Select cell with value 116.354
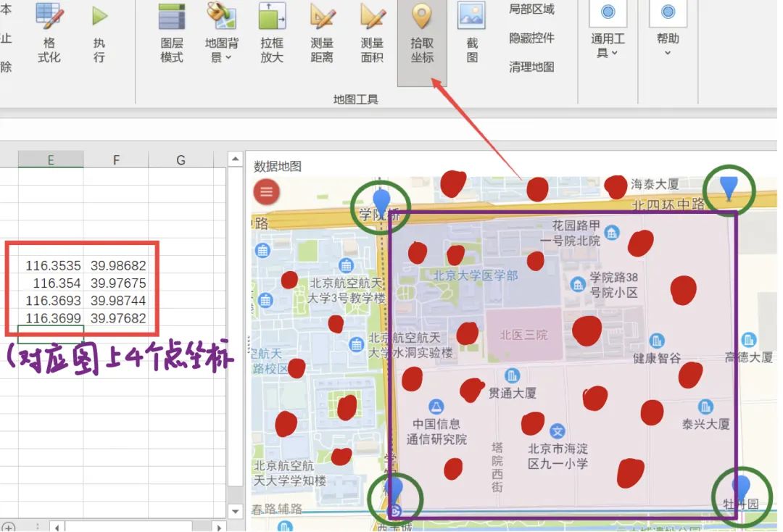Viewport: 783px width, 532px height. point(51,283)
